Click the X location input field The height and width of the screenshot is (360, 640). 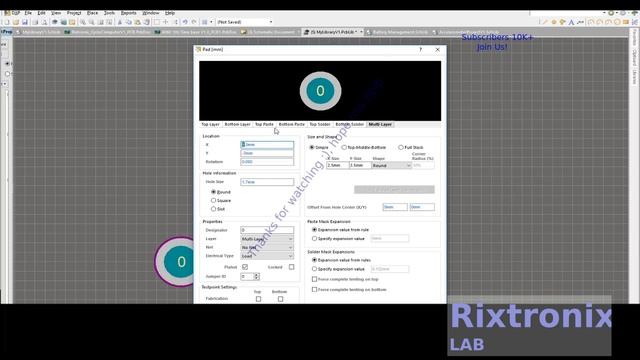[267, 144]
